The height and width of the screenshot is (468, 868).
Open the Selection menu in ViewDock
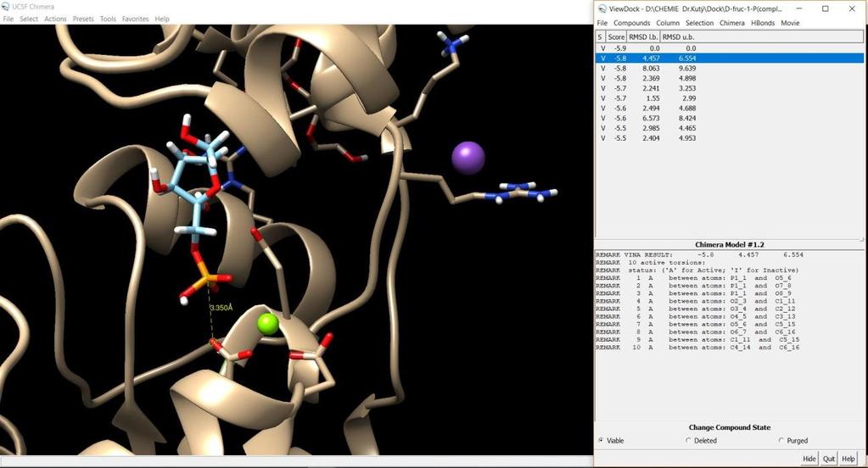click(x=700, y=23)
